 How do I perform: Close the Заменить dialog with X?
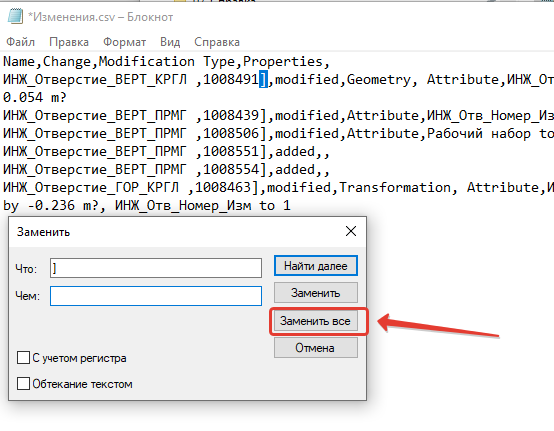pyautogui.click(x=350, y=231)
